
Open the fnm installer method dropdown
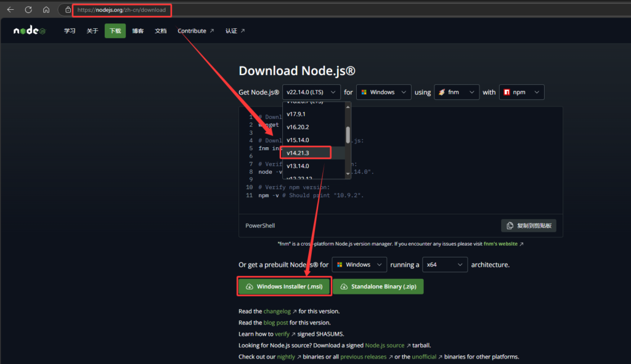pyautogui.click(x=457, y=92)
